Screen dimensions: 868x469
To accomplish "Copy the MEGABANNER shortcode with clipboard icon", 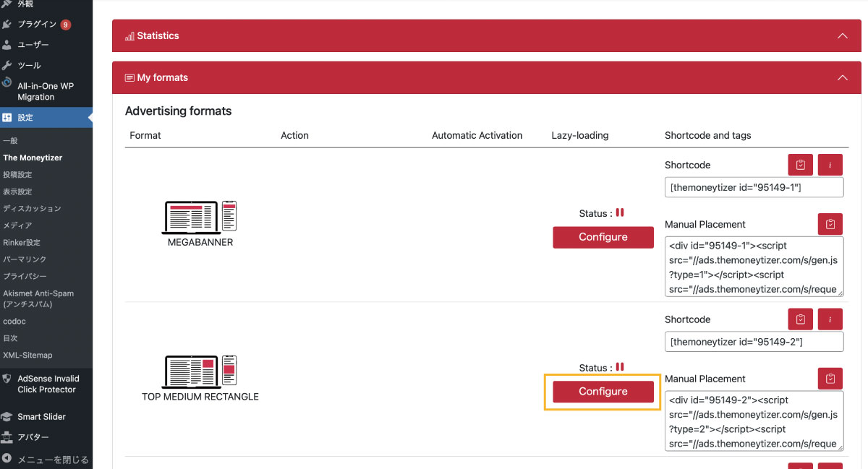I will pyautogui.click(x=801, y=165).
